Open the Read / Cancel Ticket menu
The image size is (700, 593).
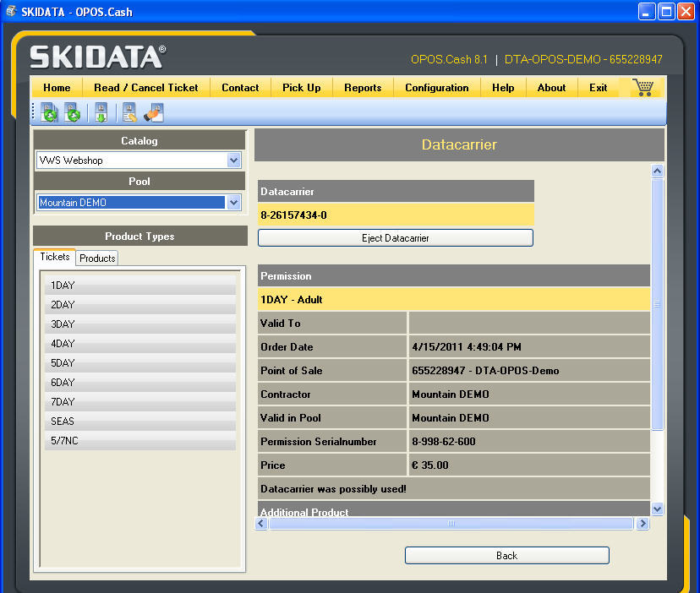pos(145,88)
